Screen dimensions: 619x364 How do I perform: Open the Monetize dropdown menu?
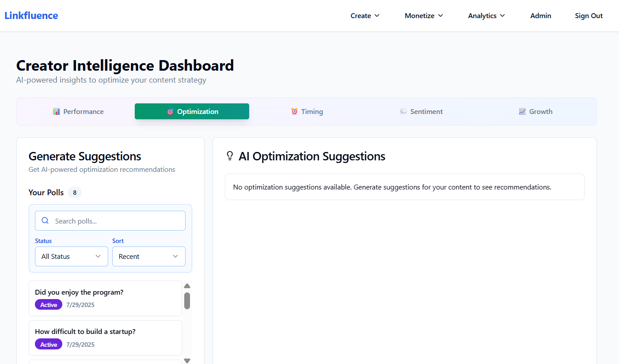tap(424, 16)
